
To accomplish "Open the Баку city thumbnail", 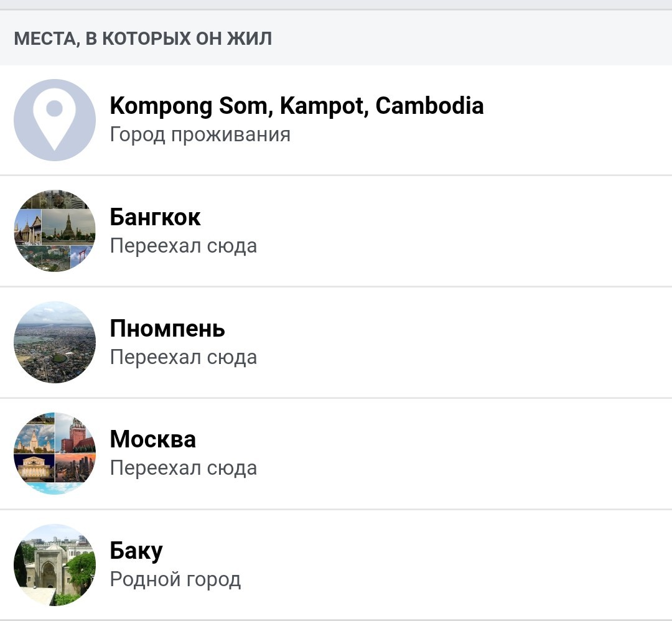I will pos(54,565).
